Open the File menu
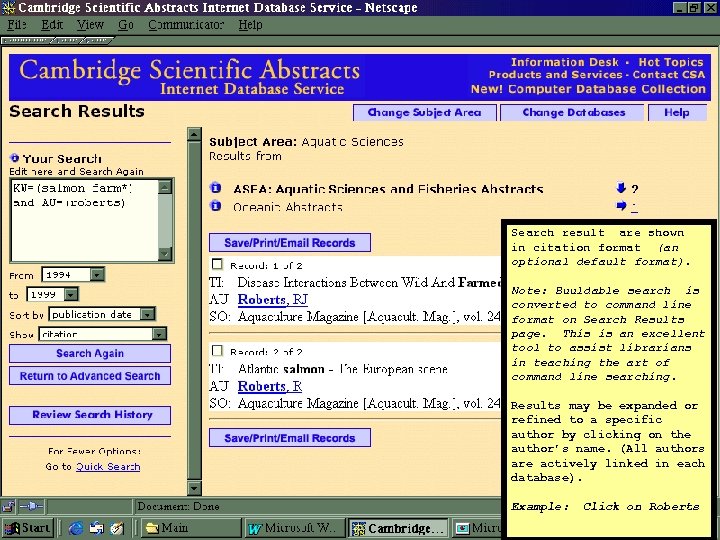Screen dimensions: 720x540 17,25
